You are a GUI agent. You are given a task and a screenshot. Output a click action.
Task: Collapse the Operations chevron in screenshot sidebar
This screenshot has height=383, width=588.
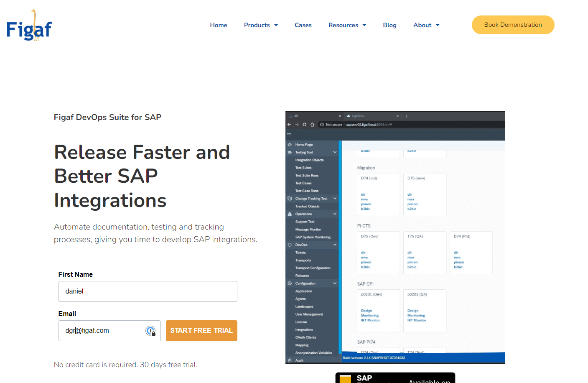coord(335,214)
